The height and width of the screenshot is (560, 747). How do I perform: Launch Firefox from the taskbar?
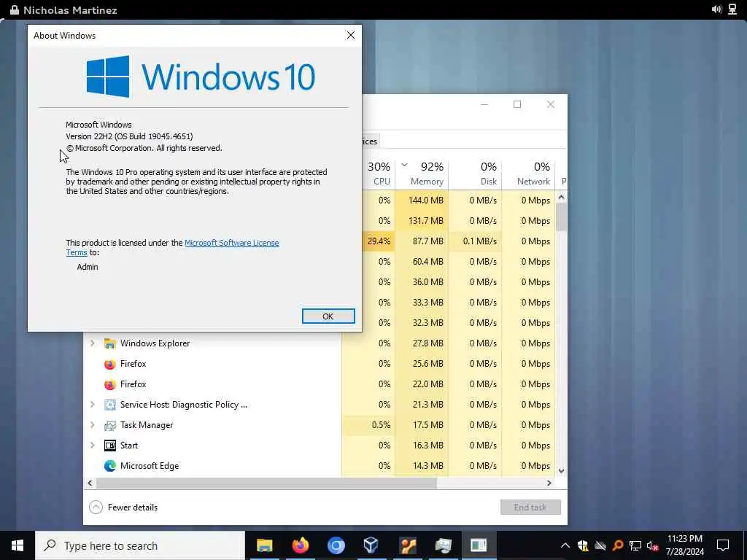click(x=300, y=545)
